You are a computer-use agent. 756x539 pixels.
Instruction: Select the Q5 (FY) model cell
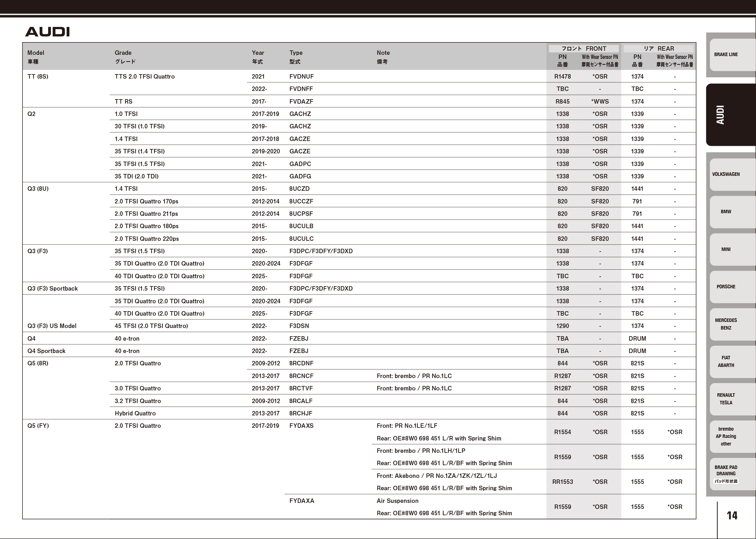(x=38, y=426)
